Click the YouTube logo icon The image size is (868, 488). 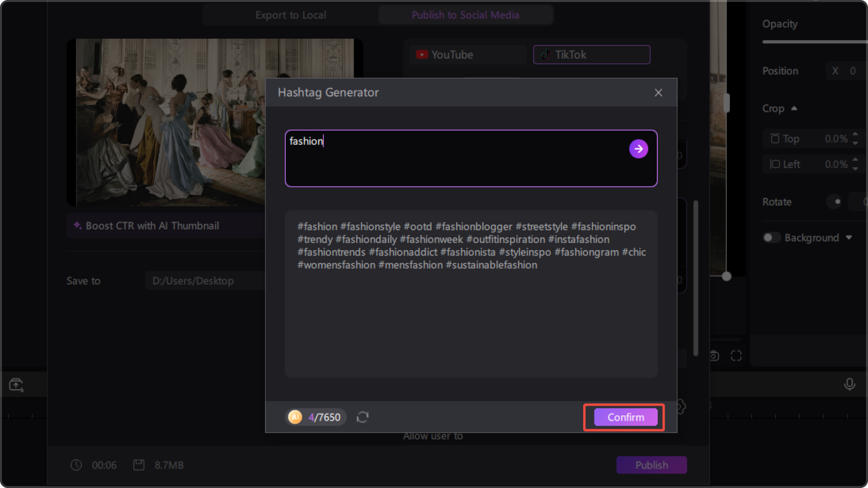(x=422, y=55)
